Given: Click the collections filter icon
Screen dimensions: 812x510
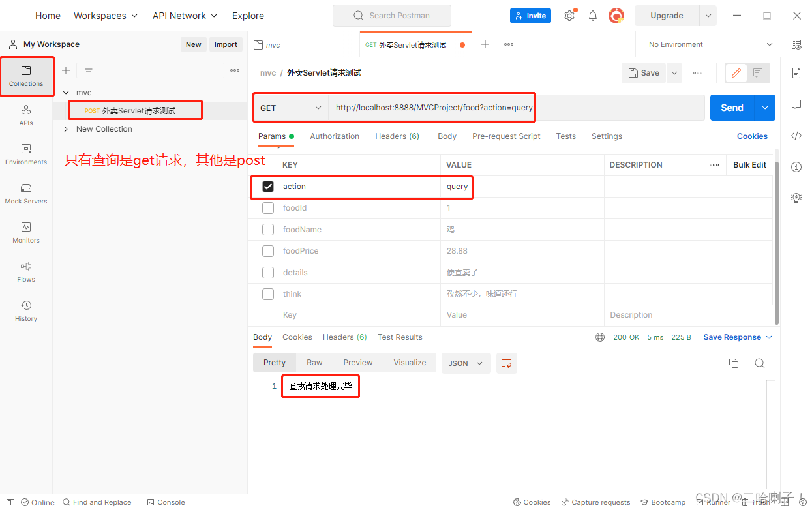Looking at the screenshot, I should click(89, 70).
